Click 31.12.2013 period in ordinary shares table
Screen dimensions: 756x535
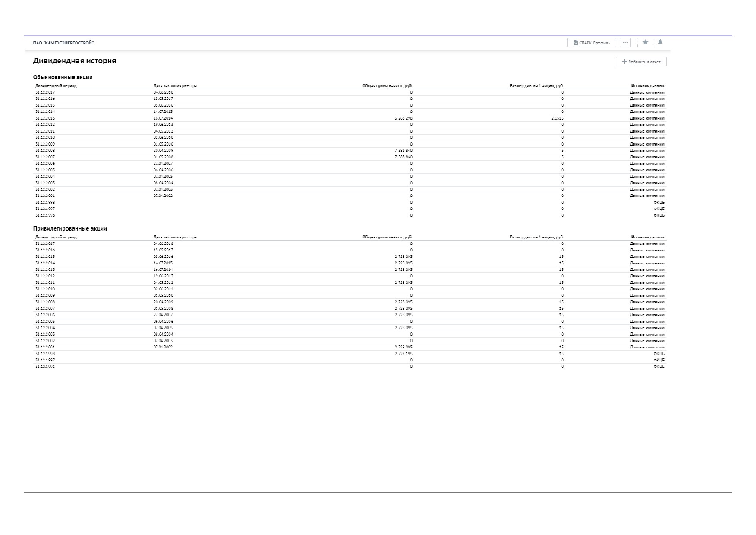pos(45,118)
